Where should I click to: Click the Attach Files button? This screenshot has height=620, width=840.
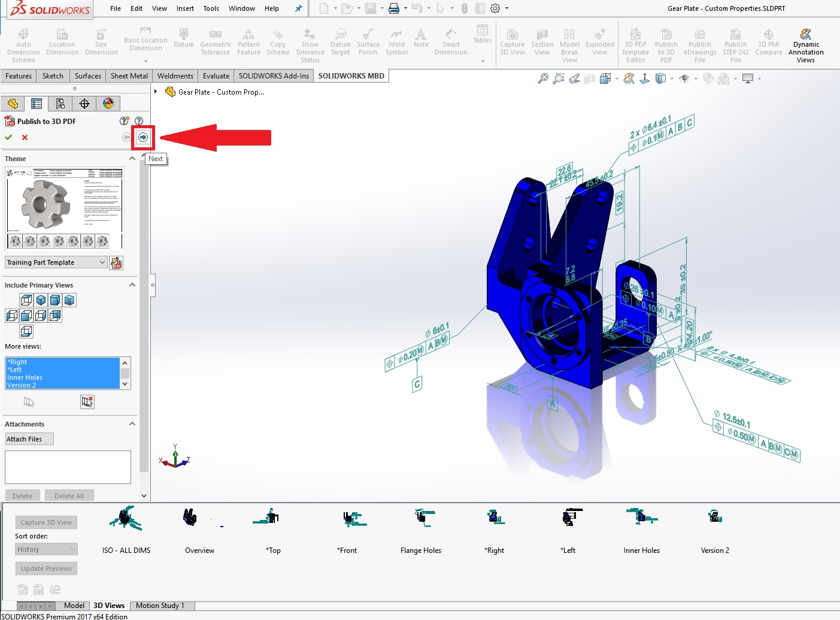[29, 439]
